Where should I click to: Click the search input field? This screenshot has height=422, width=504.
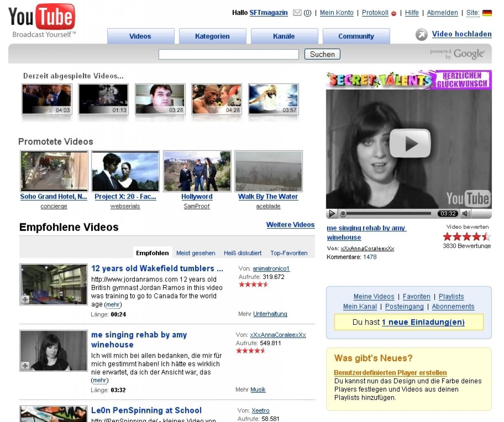pyautogui.click(x=228, y=54)
